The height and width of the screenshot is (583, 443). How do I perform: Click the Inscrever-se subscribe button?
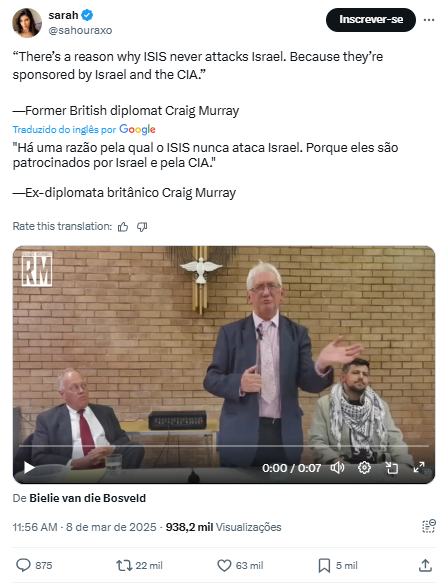click(370, 20)
